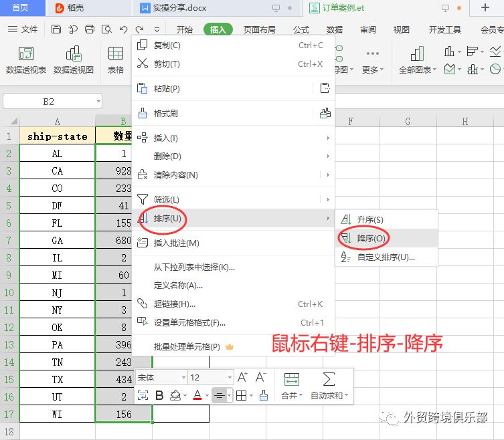
Task: Select 降序(O) descending sort
Action: 386,238
